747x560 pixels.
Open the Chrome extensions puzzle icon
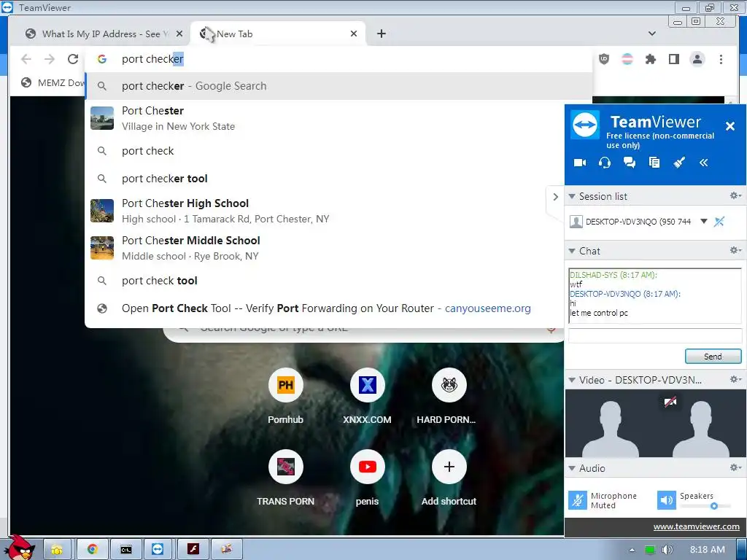coord(650,59)
